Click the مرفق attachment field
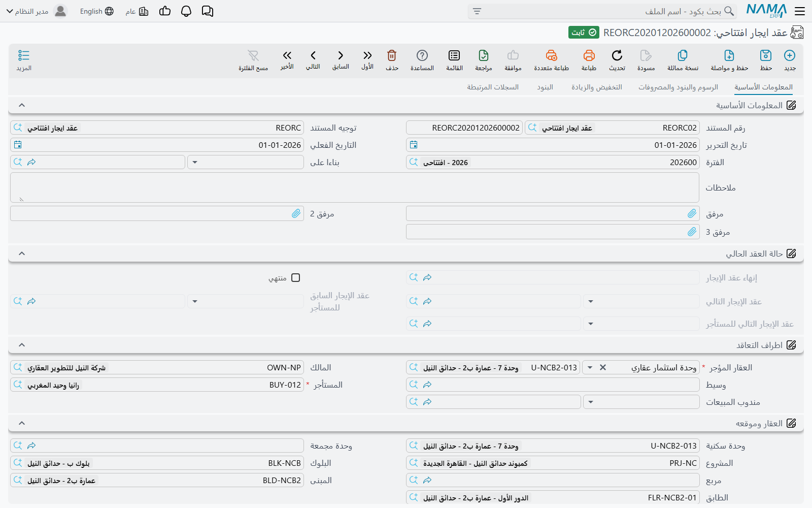The width and height of the screenshot is (812, 508). [553, 214]
